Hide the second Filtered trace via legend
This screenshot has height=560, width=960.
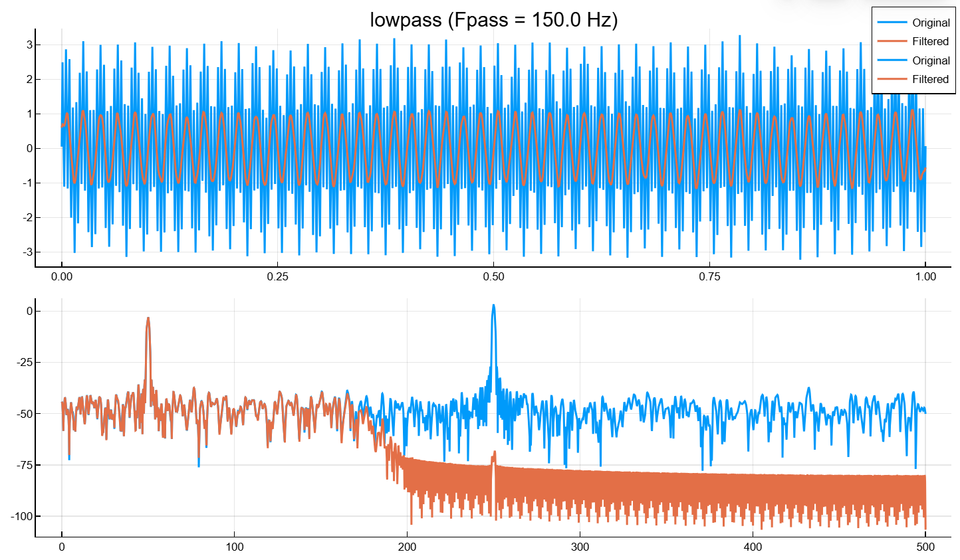click(929, 78)
